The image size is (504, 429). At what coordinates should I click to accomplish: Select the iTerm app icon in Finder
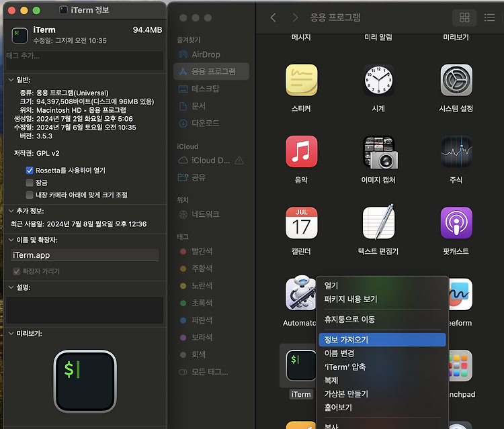[x=301, y=365]
